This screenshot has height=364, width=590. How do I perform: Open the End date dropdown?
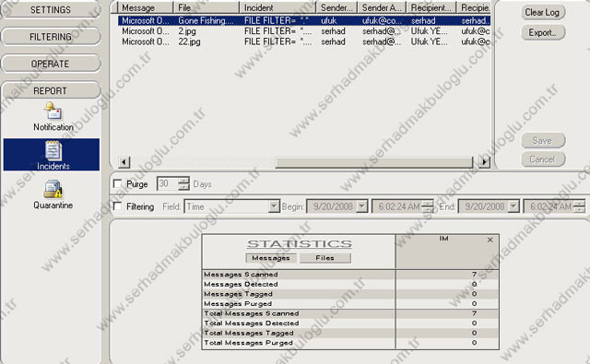(x=513, y=206)
